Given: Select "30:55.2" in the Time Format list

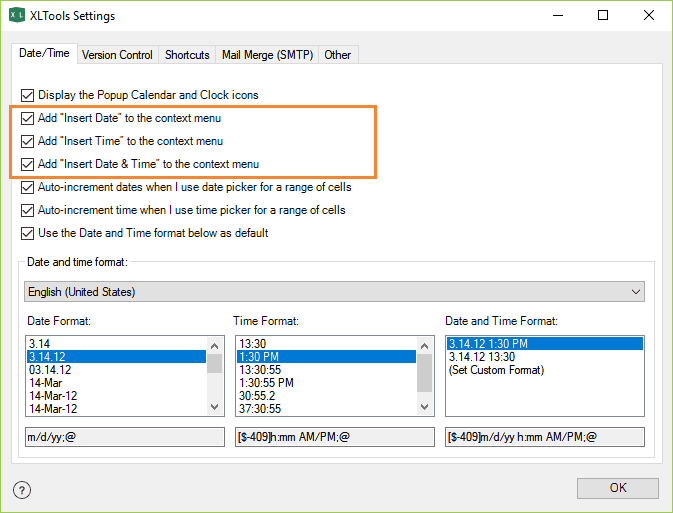Looking at the screenshot, I should click(326, 396).
